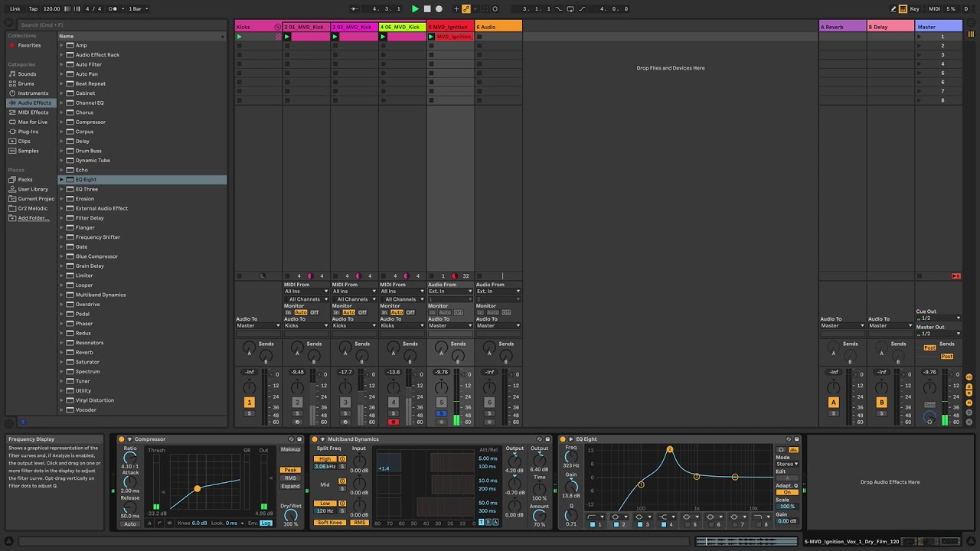980x551 pixels.
Task: Click Multiband Dynamics hot-swap preset icon
Action: point(539,439)
